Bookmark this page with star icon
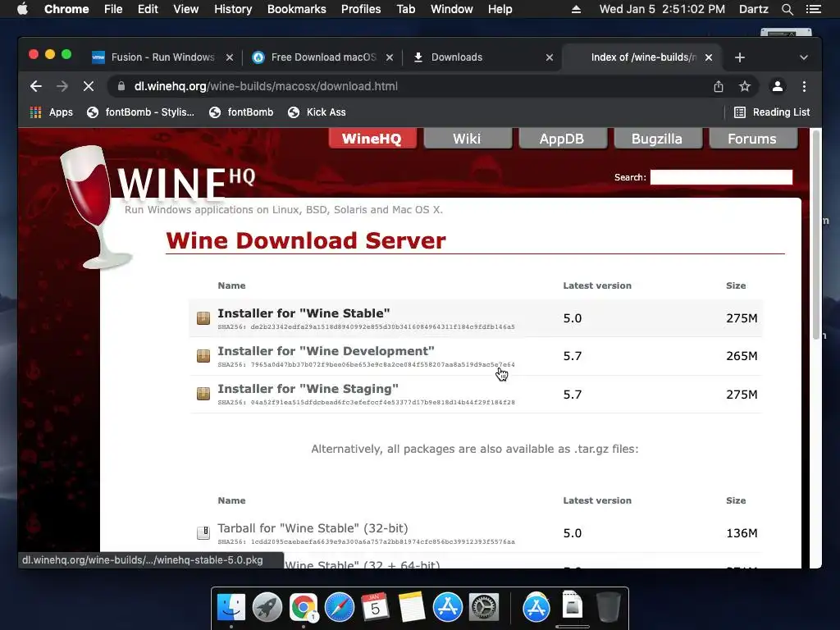This screenshot has height=630, width=840. [x=745, y=86]
